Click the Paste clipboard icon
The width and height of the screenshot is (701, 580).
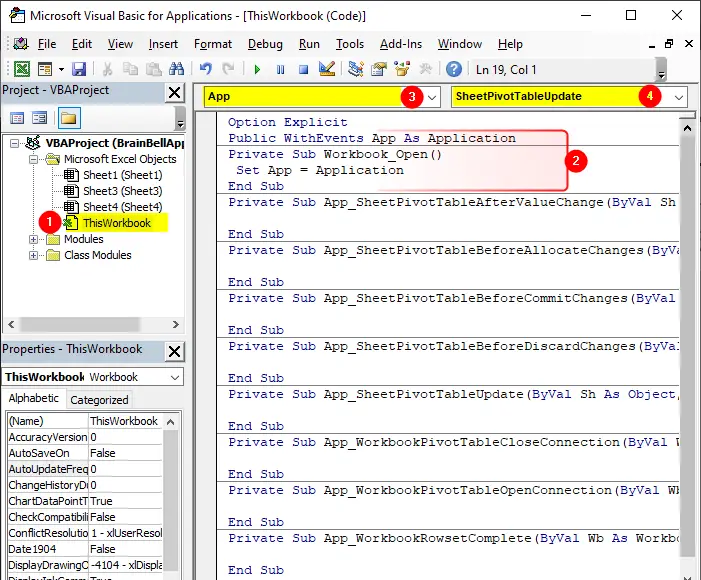click(154, 69)
